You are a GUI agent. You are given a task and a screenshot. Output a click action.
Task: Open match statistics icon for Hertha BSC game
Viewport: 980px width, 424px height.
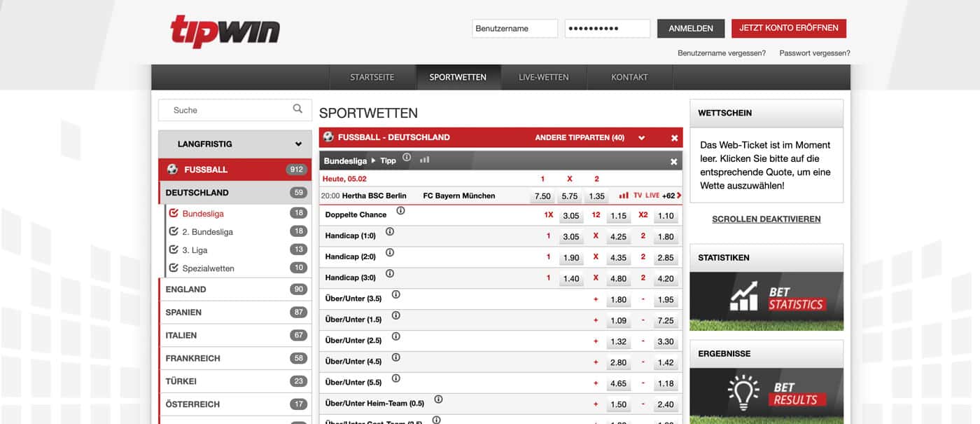[x=624, y=196]
